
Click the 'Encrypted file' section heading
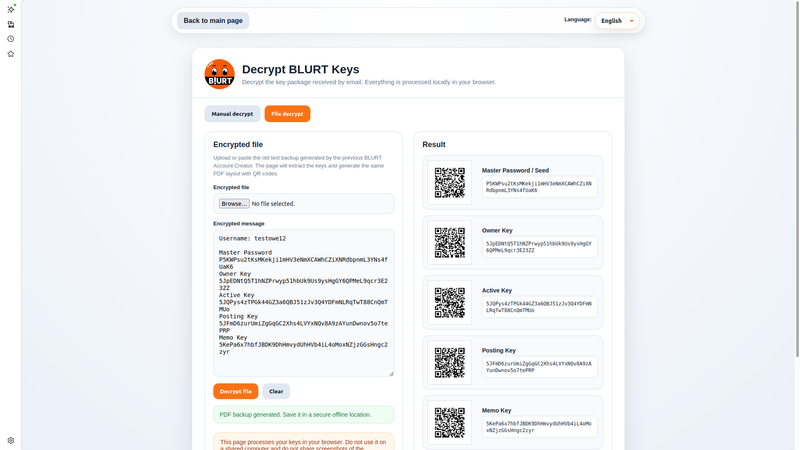click(238, 144)
